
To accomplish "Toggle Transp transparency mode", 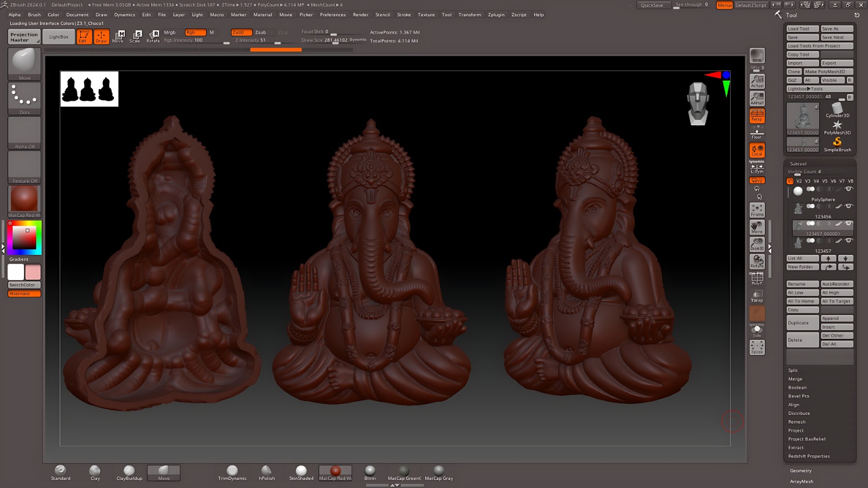I will 757,296.
